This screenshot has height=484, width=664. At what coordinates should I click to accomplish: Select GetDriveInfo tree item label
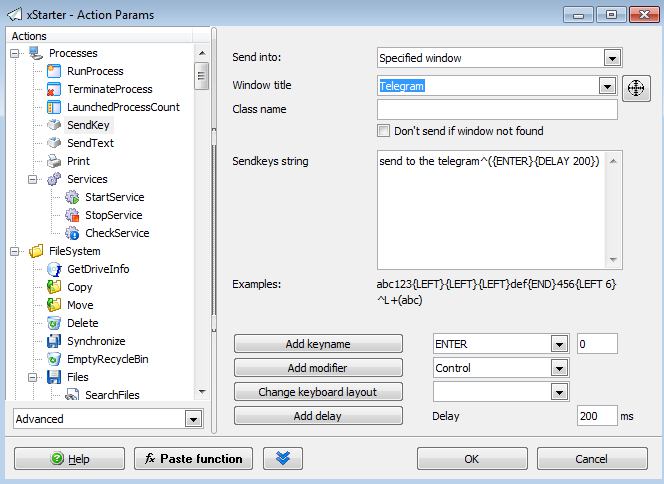[x=98, y=269]
